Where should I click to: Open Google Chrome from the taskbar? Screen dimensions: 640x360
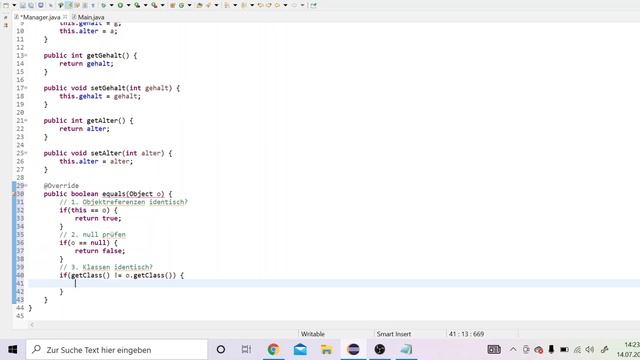[273, 349]
